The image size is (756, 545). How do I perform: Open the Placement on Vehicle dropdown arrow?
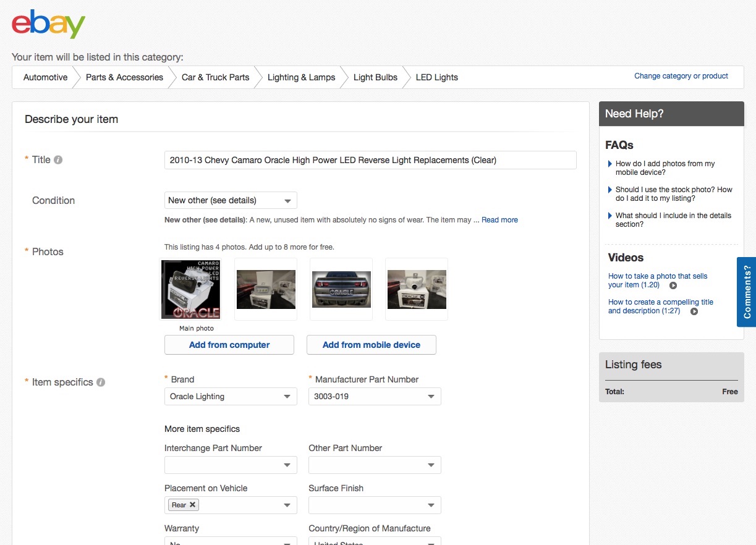[287, 505]
